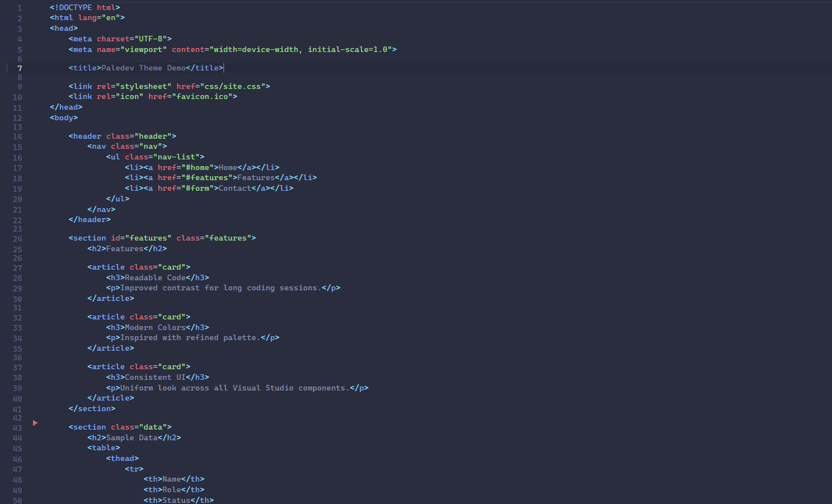Click paragraph "Improved contrast for long coding sessions."

tap(221, 288)
